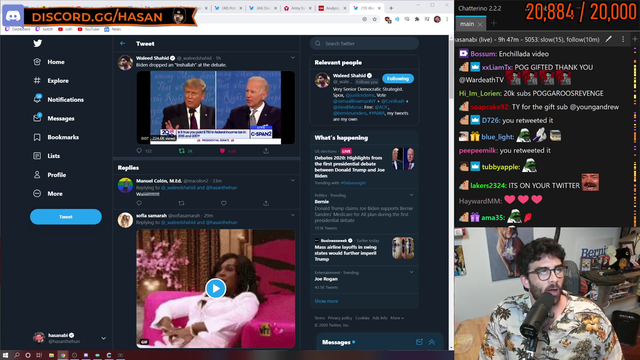Open the LoFi bookmark
This screenshot has height=360, width=640.
pos(65,29)
